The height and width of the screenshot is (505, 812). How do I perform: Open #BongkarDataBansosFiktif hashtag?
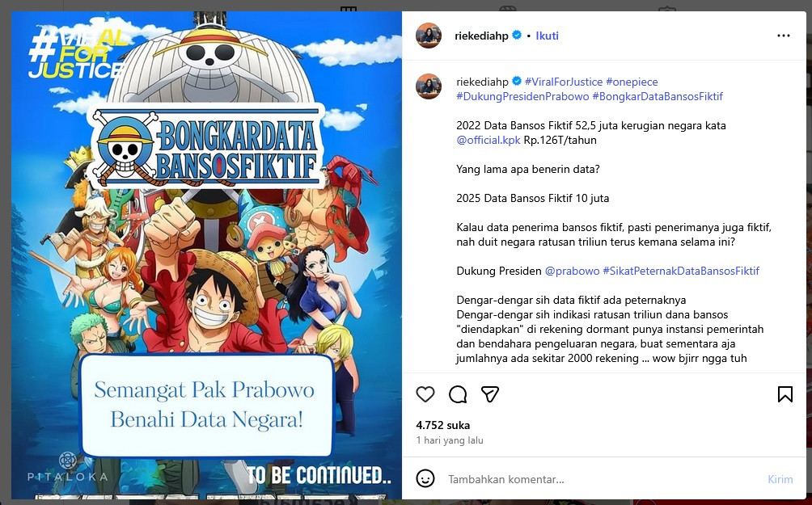point(658,96)
